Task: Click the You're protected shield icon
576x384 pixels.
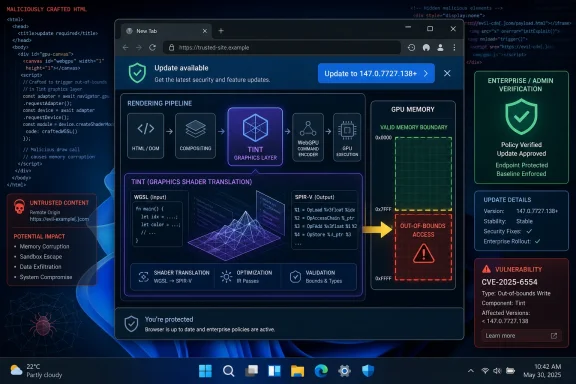Action: 131,324
